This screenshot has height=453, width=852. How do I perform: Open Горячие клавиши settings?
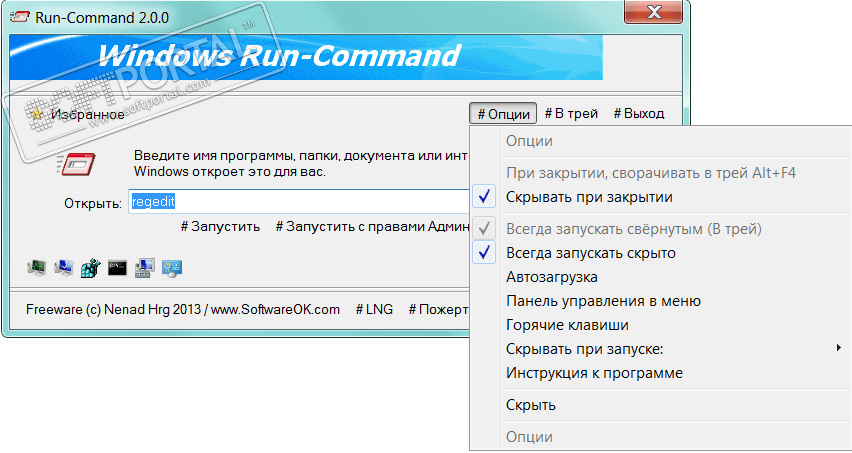click(661, 325)
